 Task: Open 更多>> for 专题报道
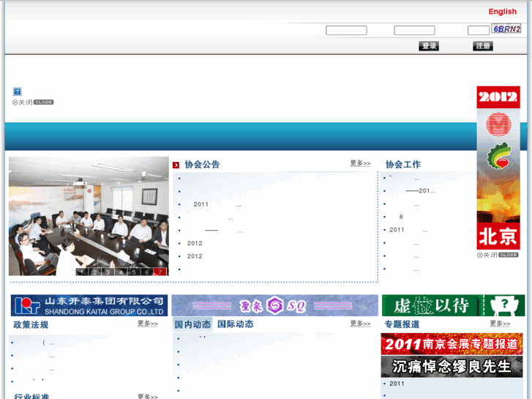[x=500, y=324]
